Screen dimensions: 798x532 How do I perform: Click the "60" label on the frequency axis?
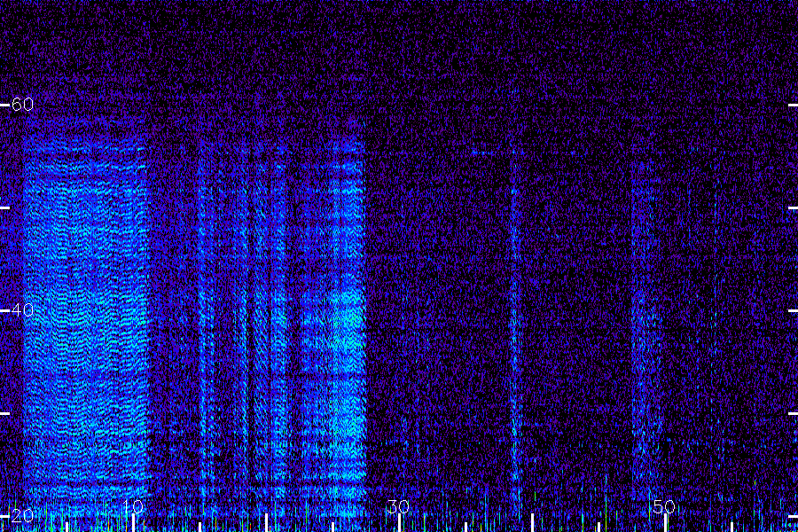click(x=22, y=105)
